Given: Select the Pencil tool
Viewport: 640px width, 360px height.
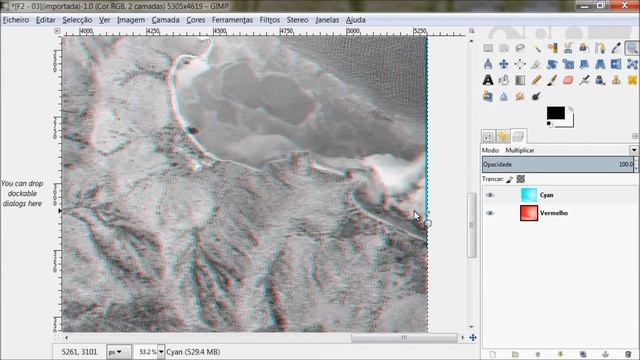Looking at the screenshot, I should tap(536, 80).
